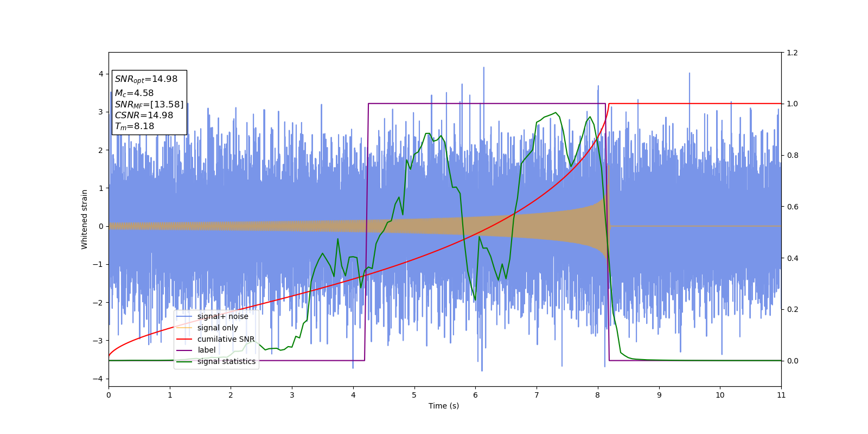Click the Tm=8.18 annotation text
This screenshot has width=868, height=434.
[x=134, y=126]
